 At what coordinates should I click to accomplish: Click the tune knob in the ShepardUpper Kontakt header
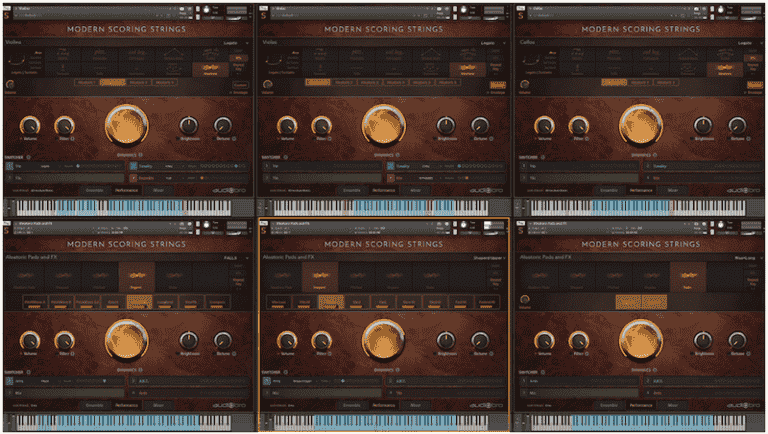pyautogui.click(x=463, y=224)
